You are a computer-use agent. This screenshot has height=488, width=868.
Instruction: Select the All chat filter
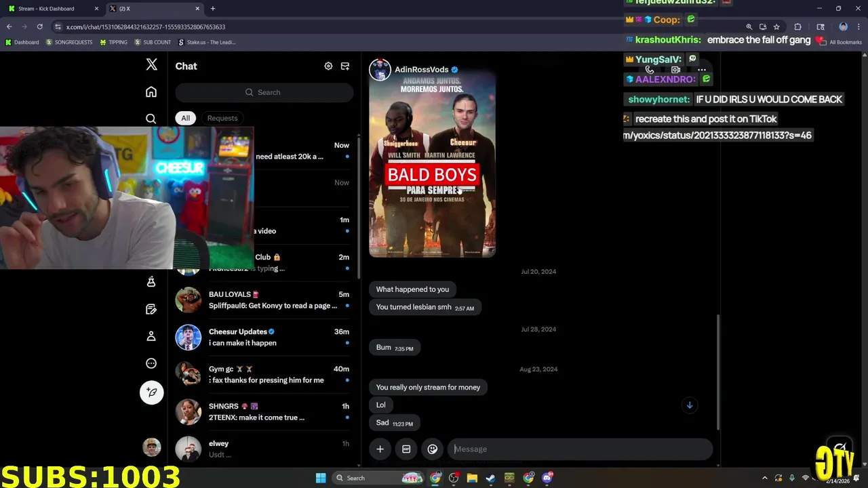click(x=185, y=118)
